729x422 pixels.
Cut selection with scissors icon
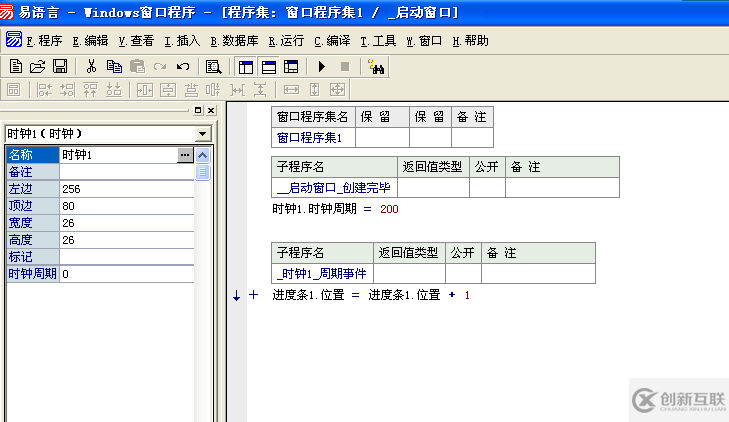point(91,66)
